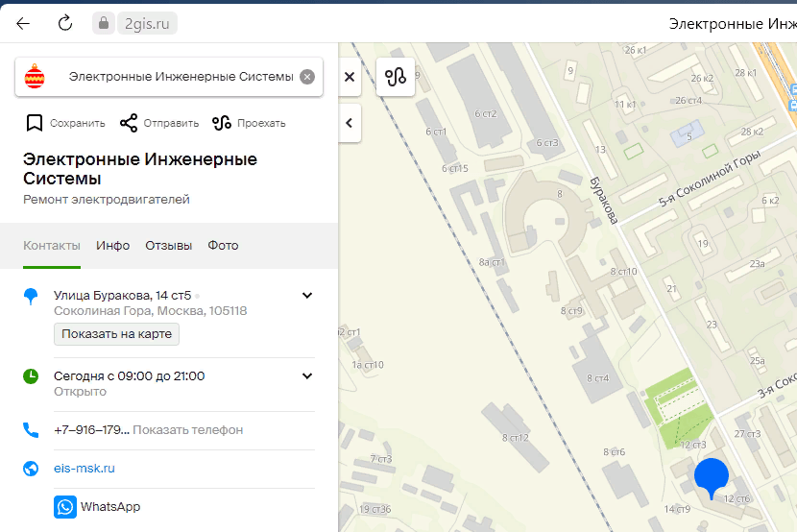The image size is (797, 532).
Task: Click building label 8 ст10 on map
Action: [623, 272]
